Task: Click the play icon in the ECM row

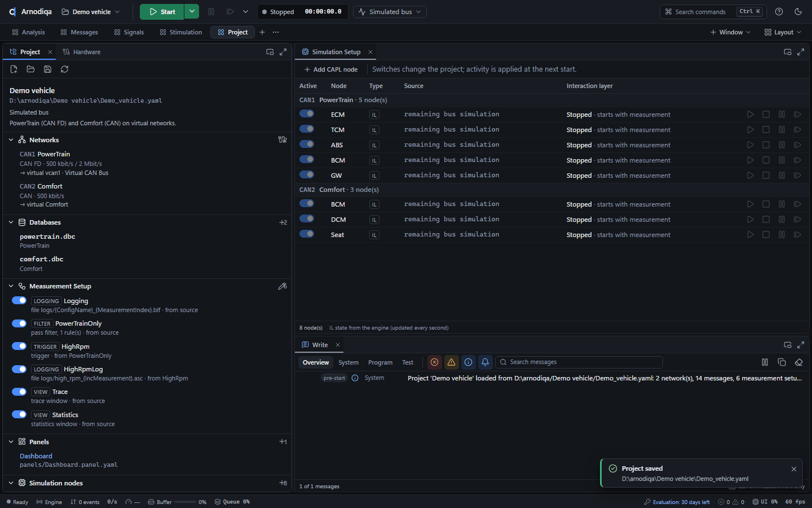Action: [751, 115]
